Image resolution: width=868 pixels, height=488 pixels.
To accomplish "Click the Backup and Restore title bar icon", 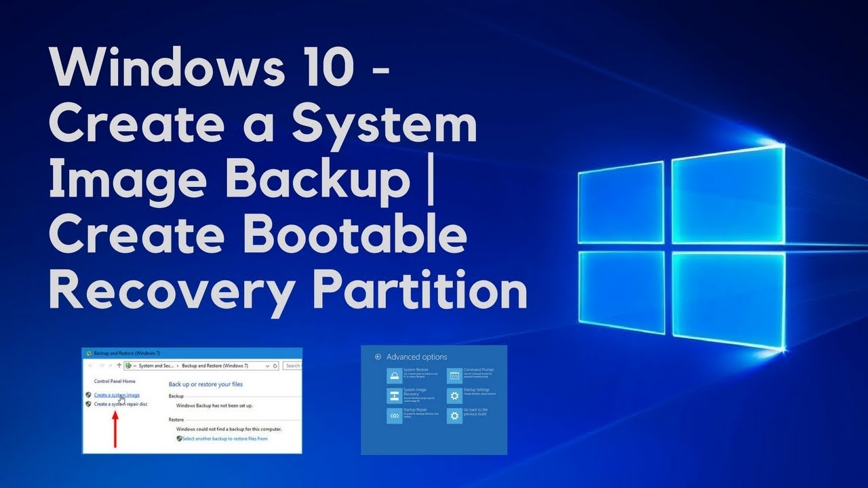I will click(x=89, y=353).
